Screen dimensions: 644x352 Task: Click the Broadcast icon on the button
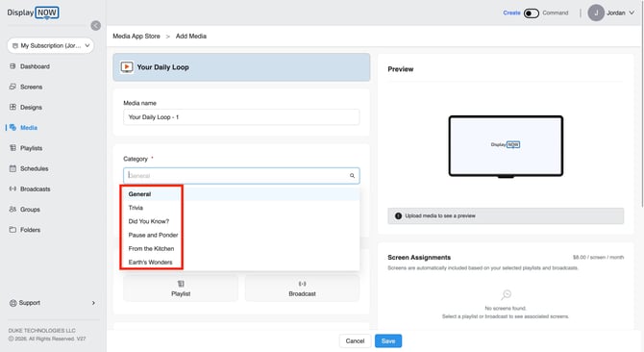coord(302,284)
